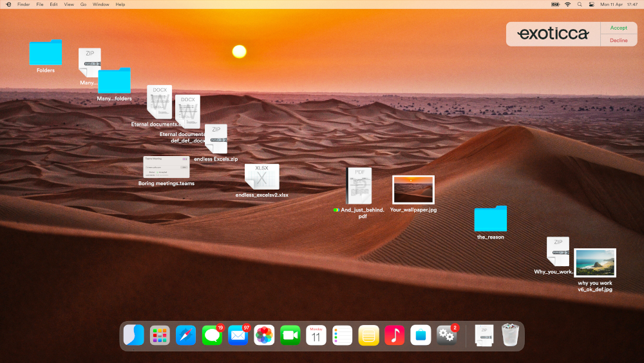Click the ZIP file in the dock

pyautogui.click(x=484, y=335)
